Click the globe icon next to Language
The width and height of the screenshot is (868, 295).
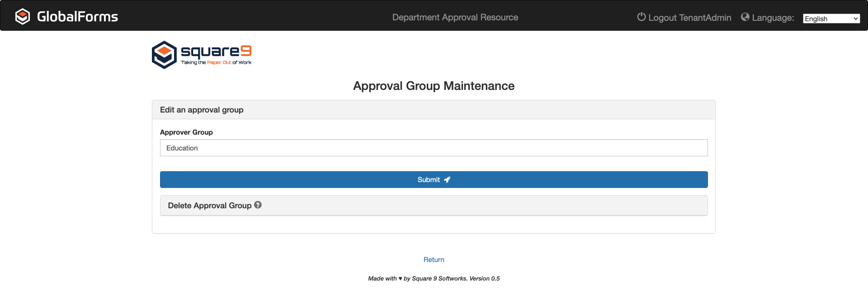pos(745,17)
